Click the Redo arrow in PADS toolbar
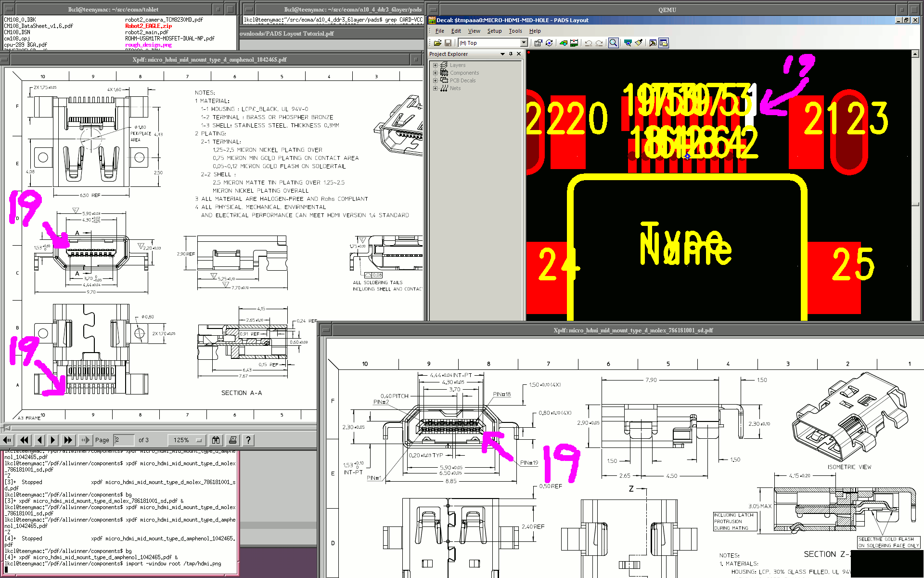 pos(599,43)
